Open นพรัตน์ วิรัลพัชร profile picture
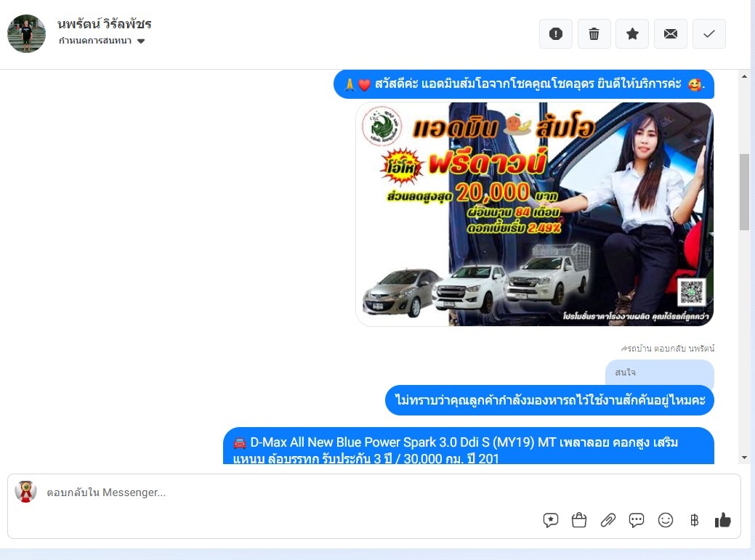The height and width of the screenshot is (560, 755). (x=26, y=33)
